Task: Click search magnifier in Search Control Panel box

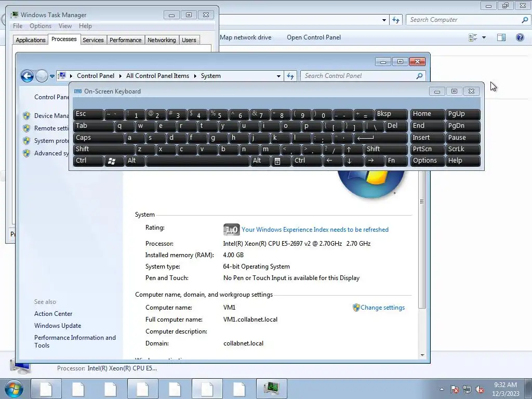Action: tap(419, 76)
